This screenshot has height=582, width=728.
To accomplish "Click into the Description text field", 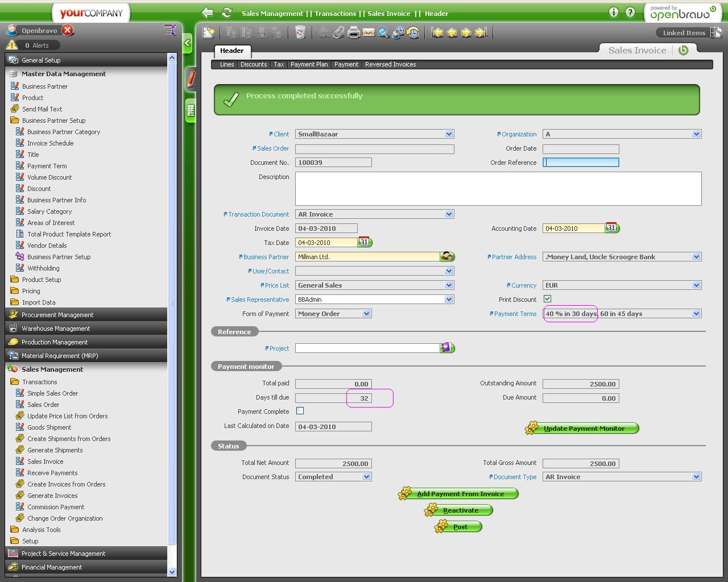I will click(498, 188).
